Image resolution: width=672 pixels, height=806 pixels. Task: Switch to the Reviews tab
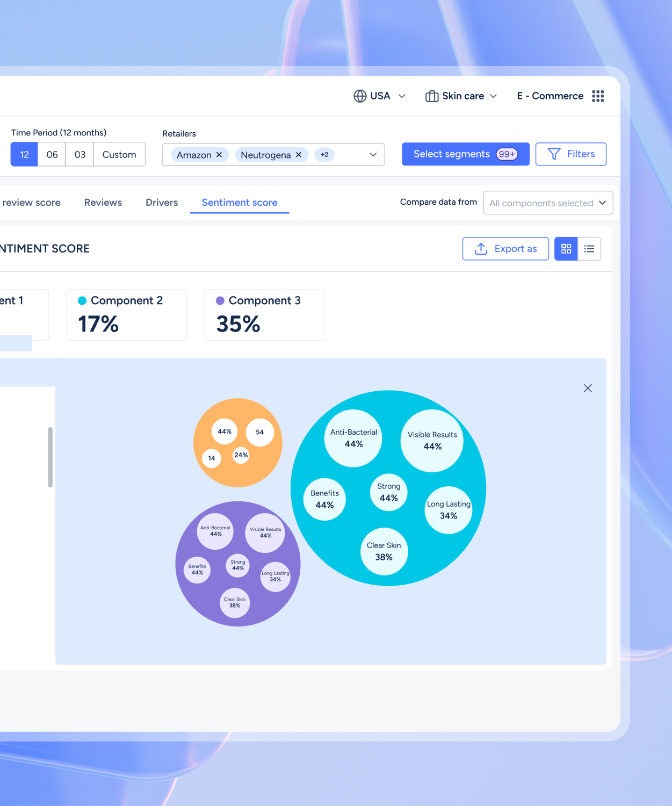103,203
